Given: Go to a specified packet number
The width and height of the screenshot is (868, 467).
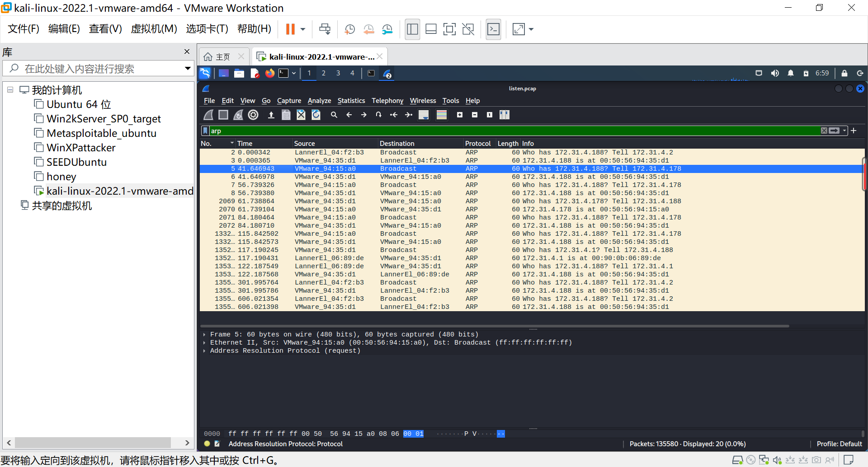Looking at the screenshot, I should pos(379,115).
